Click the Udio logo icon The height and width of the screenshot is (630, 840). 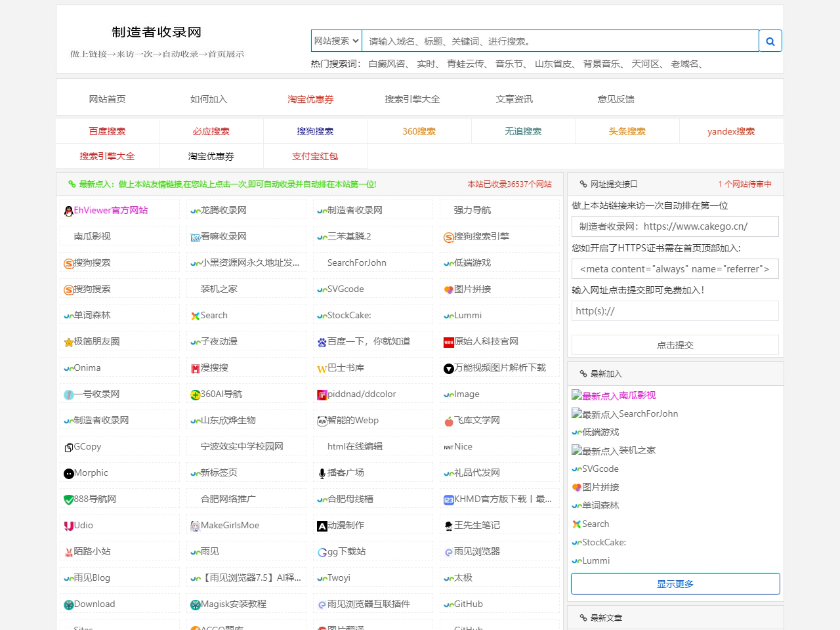[x=68, y=526]
